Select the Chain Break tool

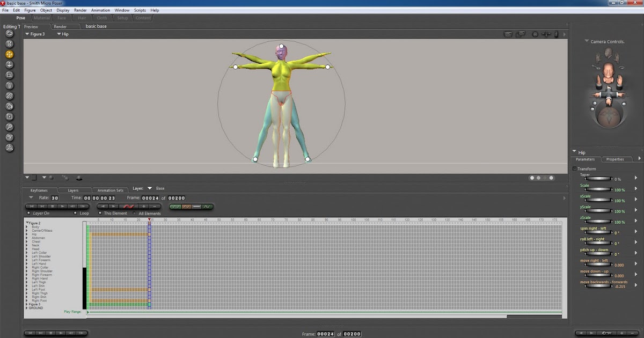click(x=10, y=95)
